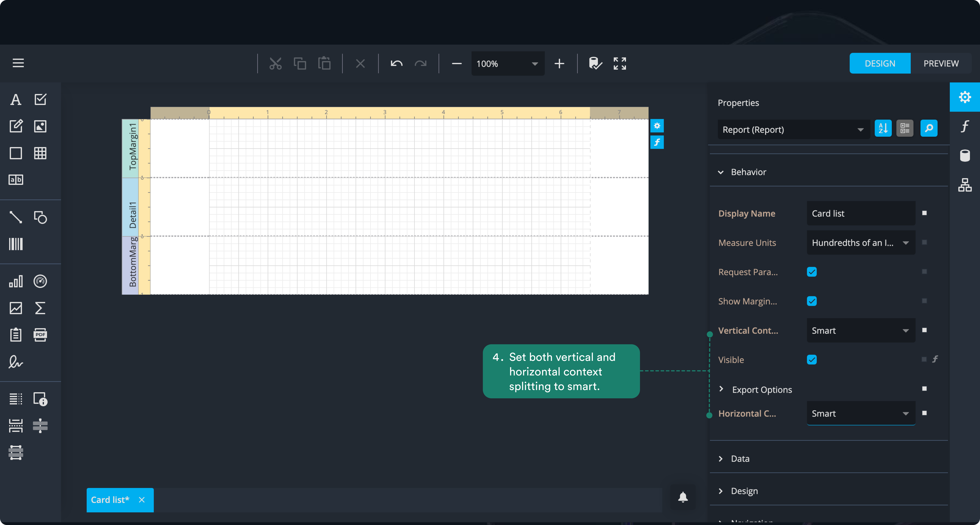Screen dimensions: 980x525
Task: Redo the last action
Action: [x=420, y=63]
